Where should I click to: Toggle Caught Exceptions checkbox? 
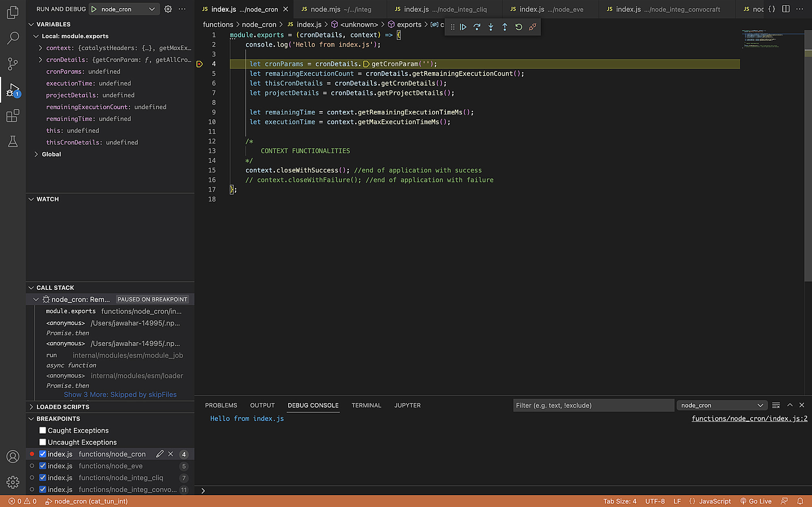click(43, 430)
